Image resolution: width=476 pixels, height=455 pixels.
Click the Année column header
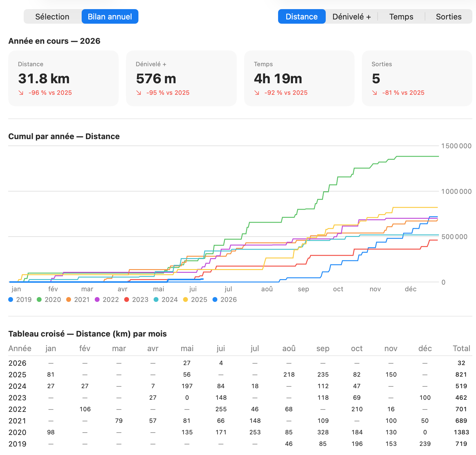point(20,348)
